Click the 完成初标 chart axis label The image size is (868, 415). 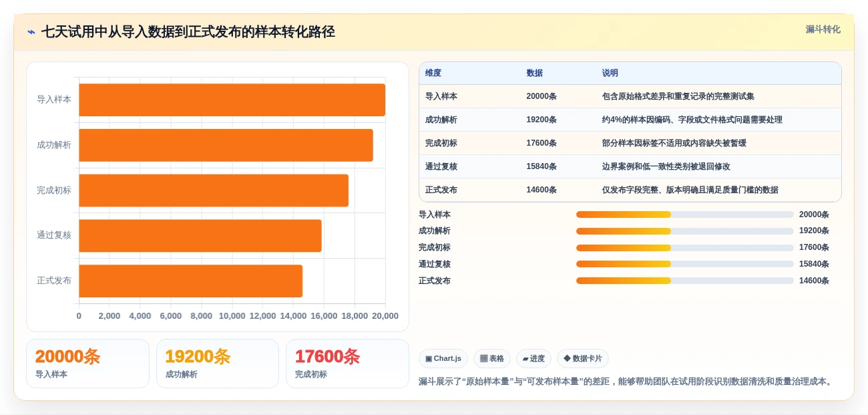click(x=54, y=190)
